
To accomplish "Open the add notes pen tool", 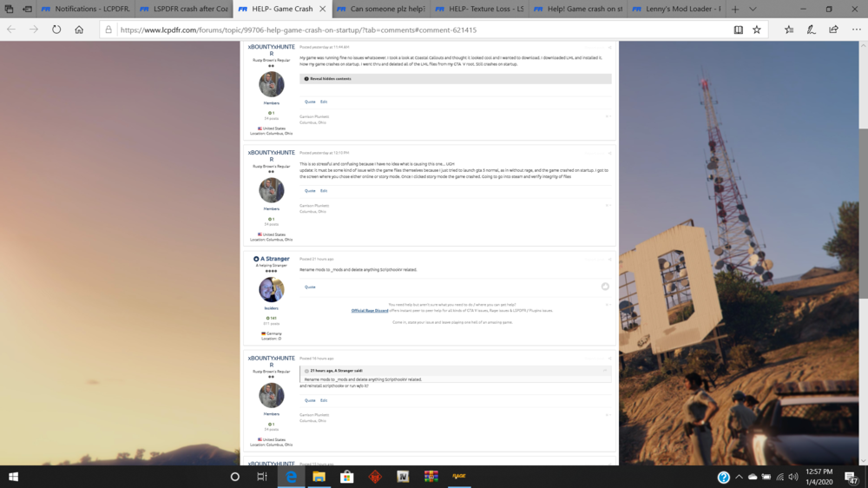I will pyautogui.click(x=811, y=30).
